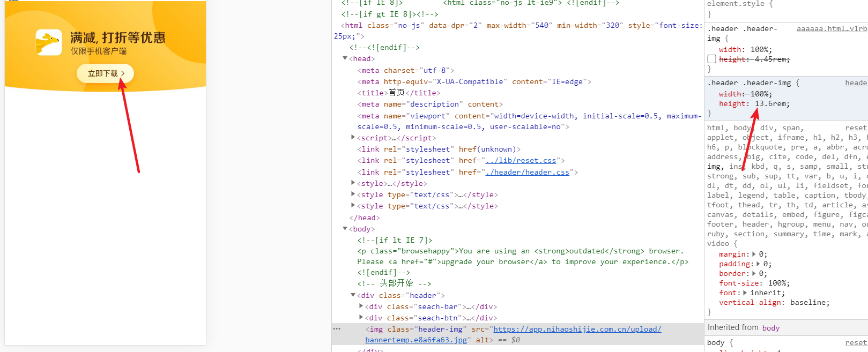
Task: Enable the struck-out height: 4.45rem checkbox
Action: coord(712,59)
